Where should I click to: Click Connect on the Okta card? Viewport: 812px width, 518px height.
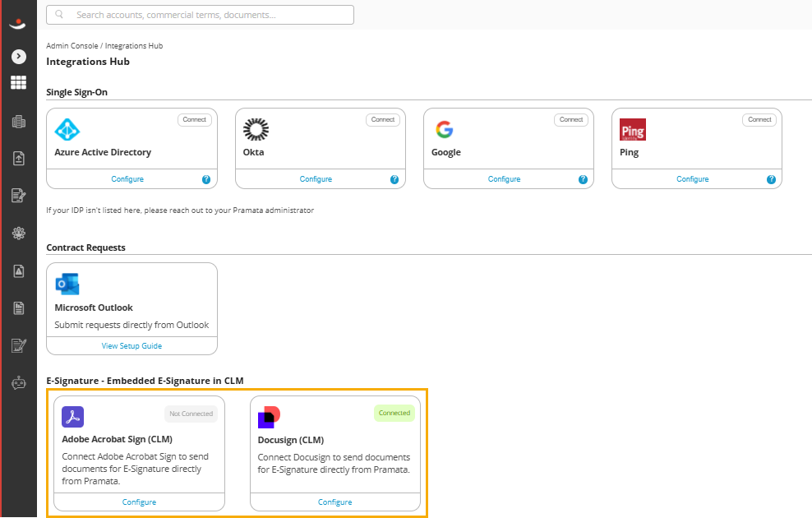(x=383, y=120)
